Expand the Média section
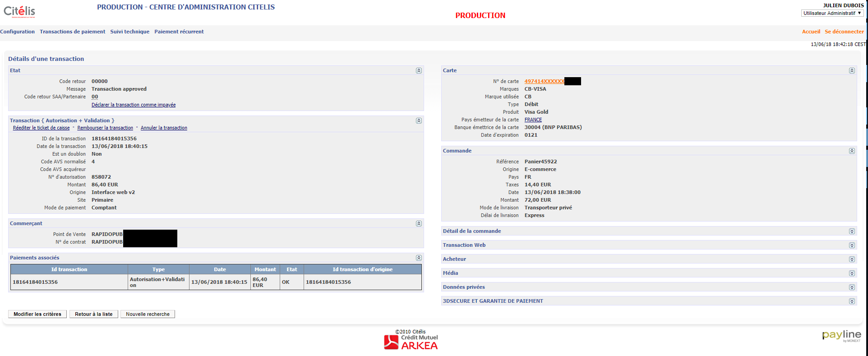This screenshot has width=868, height=356. pos(852,273)
